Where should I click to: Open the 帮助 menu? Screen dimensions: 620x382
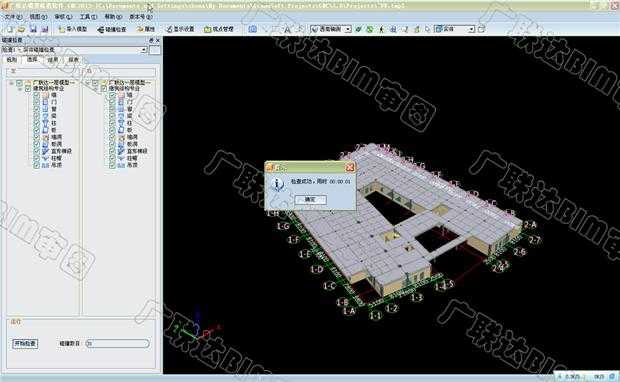113,17
